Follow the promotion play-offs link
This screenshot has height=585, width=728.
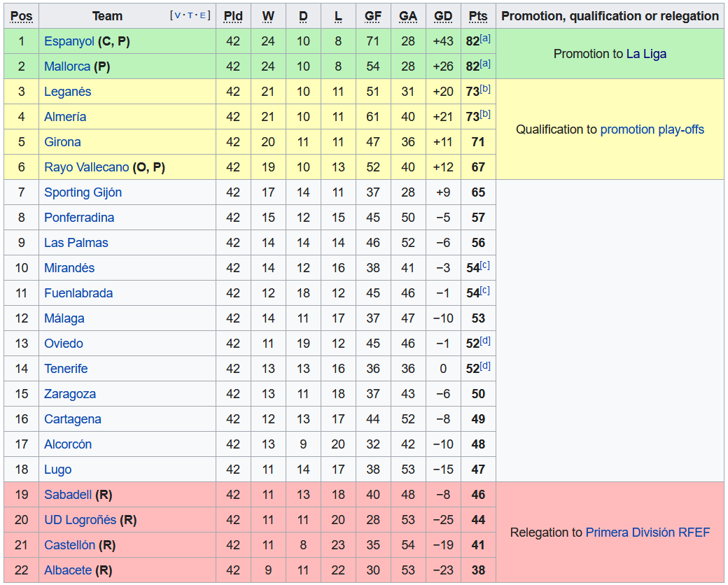tap(652, 129)
